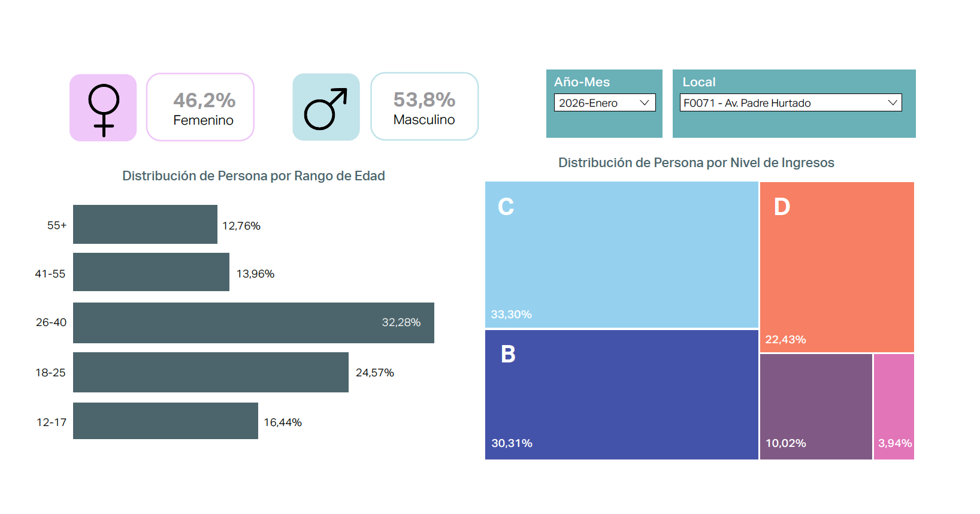The image size is (980, 514).
Task: Select the pink 3,94% income tile
Action: (894, 407)
